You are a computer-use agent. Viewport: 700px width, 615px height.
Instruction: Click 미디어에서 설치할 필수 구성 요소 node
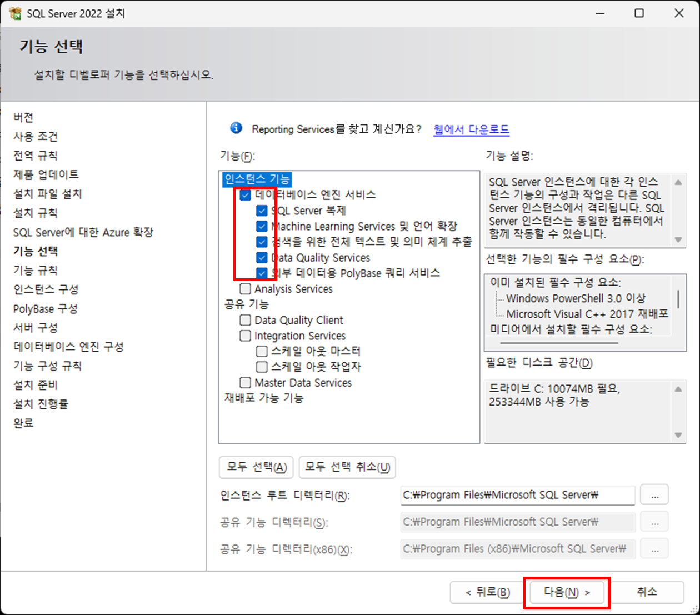click(571, 329)
